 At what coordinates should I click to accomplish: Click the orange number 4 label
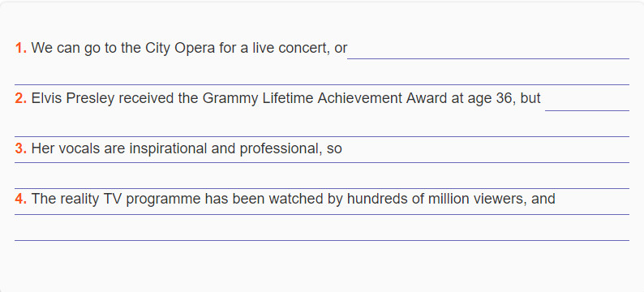tap(21, 199)
